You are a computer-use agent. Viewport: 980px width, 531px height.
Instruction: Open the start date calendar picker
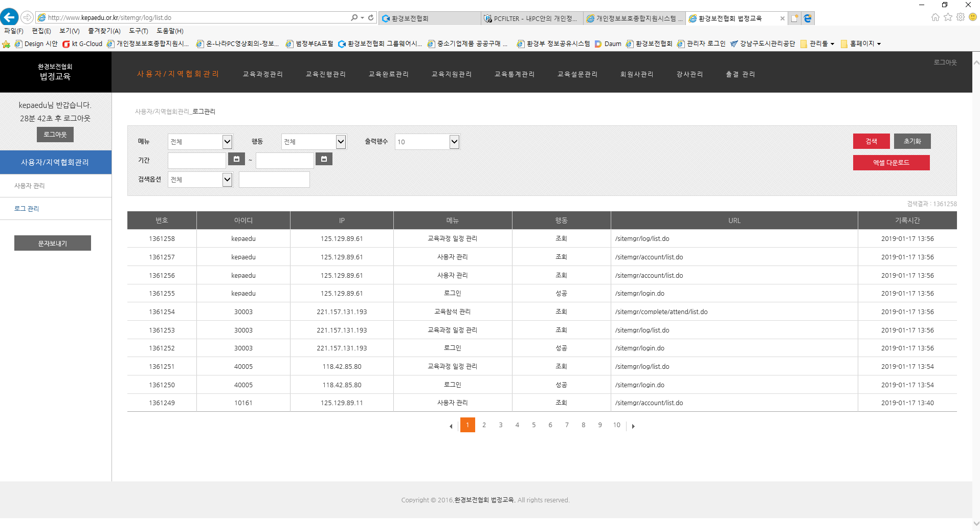[x=236, y=160]
